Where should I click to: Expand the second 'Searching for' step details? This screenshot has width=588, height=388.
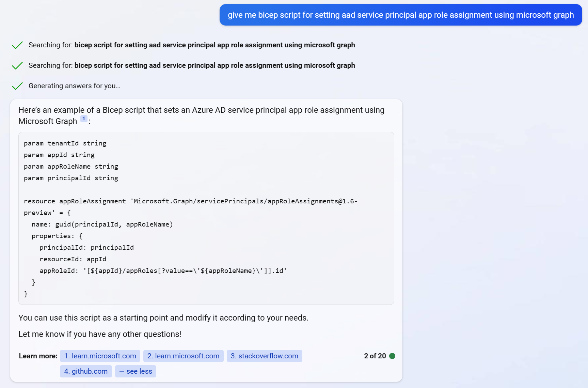click(x=192, y=65)
